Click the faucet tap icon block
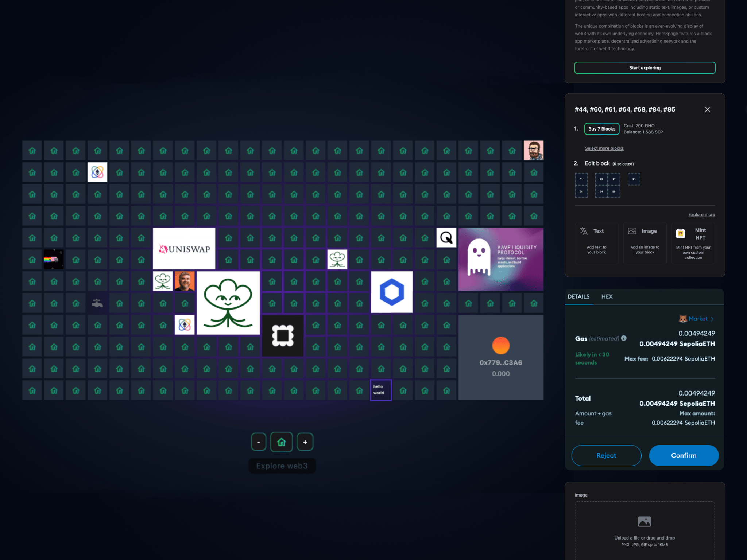Image resolution: width=747 pixels, height=560 pixels. click(97, 303)
